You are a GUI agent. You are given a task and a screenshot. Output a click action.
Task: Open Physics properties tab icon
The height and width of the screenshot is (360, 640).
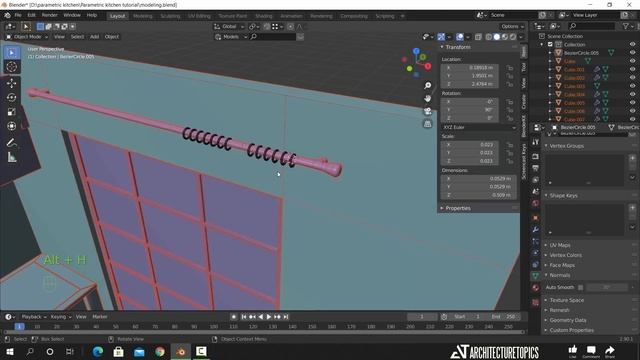(535, 253)
